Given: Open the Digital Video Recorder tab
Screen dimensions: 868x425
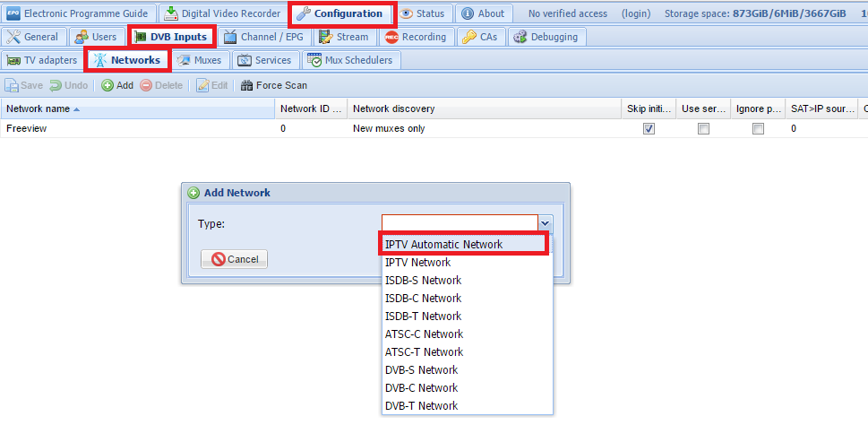Looking at the screenshot, I should point(222,13).
